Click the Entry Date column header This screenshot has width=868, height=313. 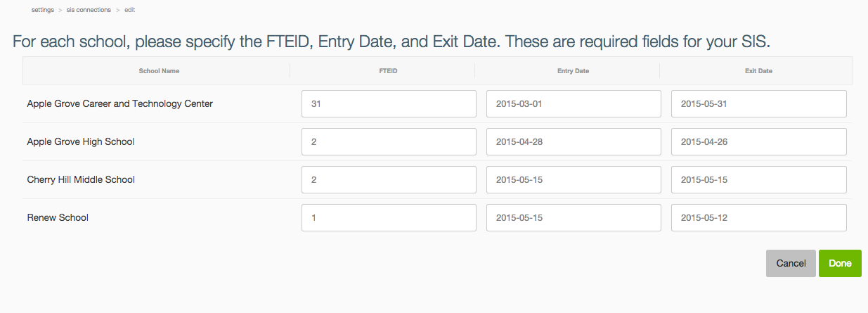[x=568, y=71]
